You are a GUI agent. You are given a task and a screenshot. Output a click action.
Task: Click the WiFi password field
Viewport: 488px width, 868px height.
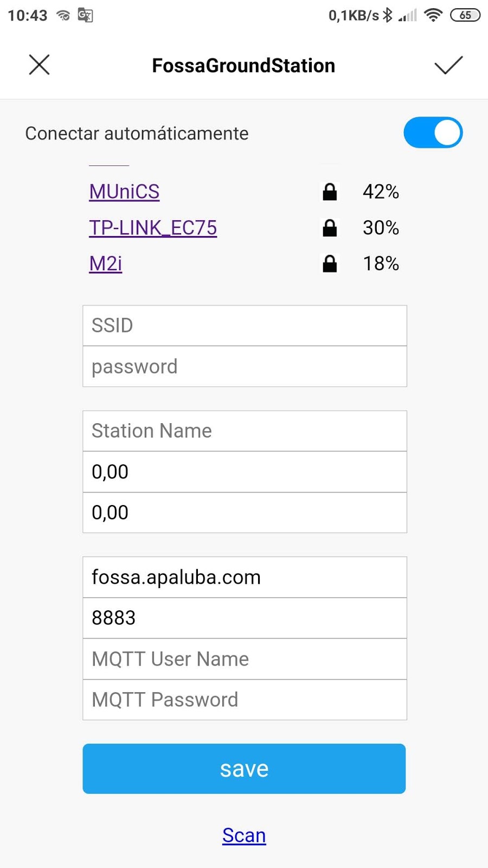(245, 367)
